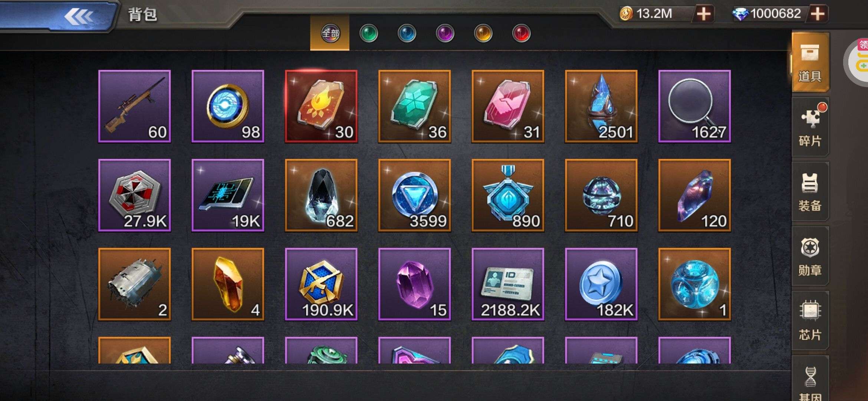
Task: Open the blue medal item with 890
Action: tap(508, 195)
